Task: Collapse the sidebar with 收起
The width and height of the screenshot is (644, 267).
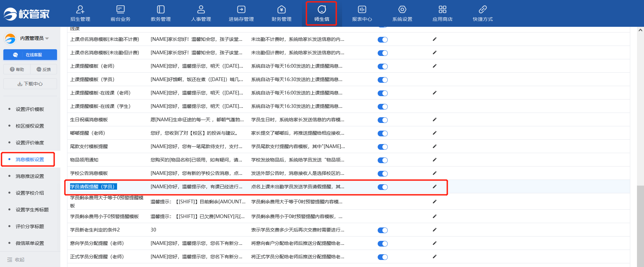Action: pos(16,260)
